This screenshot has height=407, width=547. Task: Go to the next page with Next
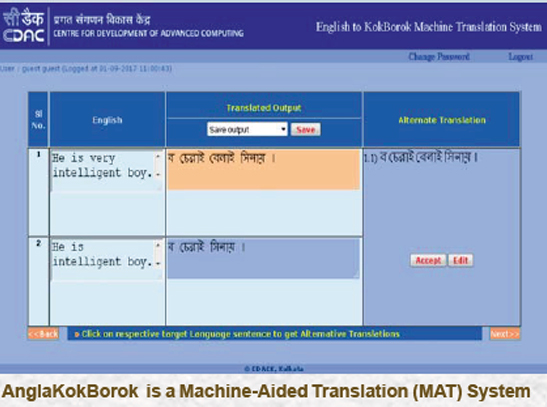(x=505, y=334)
